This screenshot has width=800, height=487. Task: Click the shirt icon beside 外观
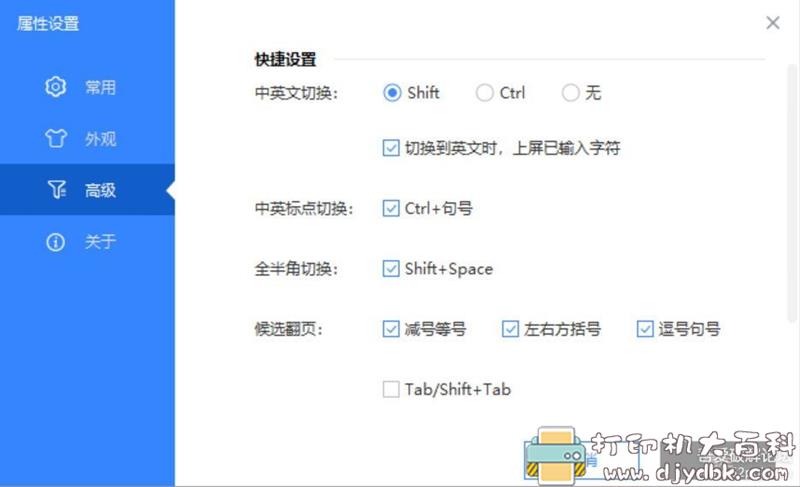(56, 138)
